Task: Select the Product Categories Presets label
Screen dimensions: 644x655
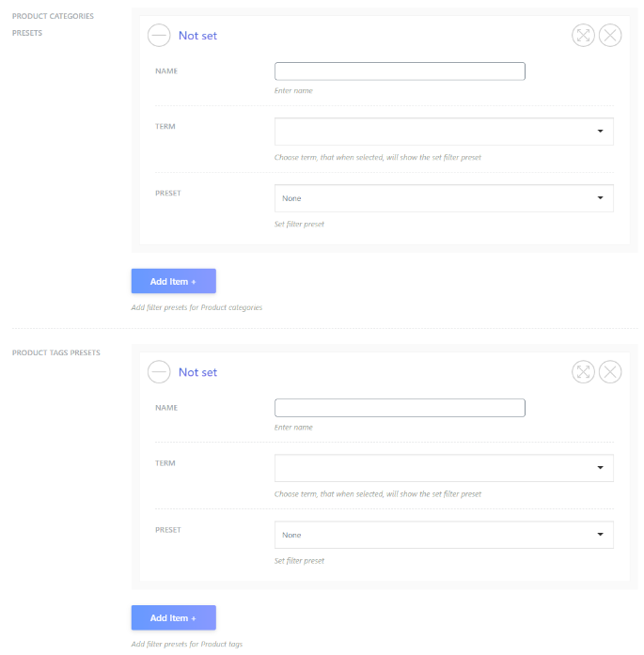Action: click(x=53, y=24)
